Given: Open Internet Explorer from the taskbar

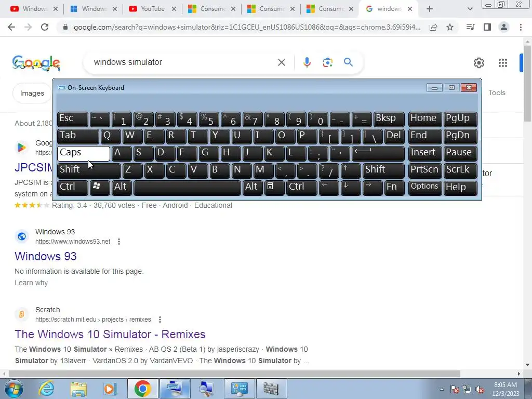Looking at the screenshot, I should pyautogui.click(x=46, y=389).
